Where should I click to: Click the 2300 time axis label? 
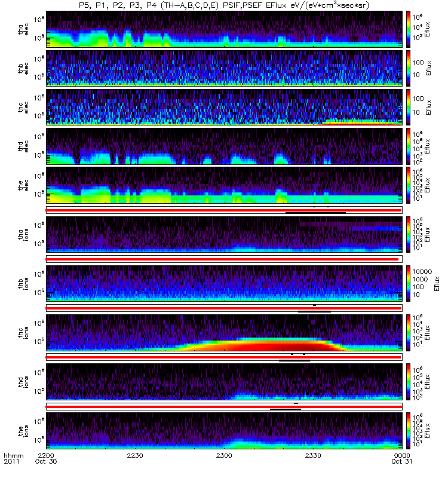[224, 455]
